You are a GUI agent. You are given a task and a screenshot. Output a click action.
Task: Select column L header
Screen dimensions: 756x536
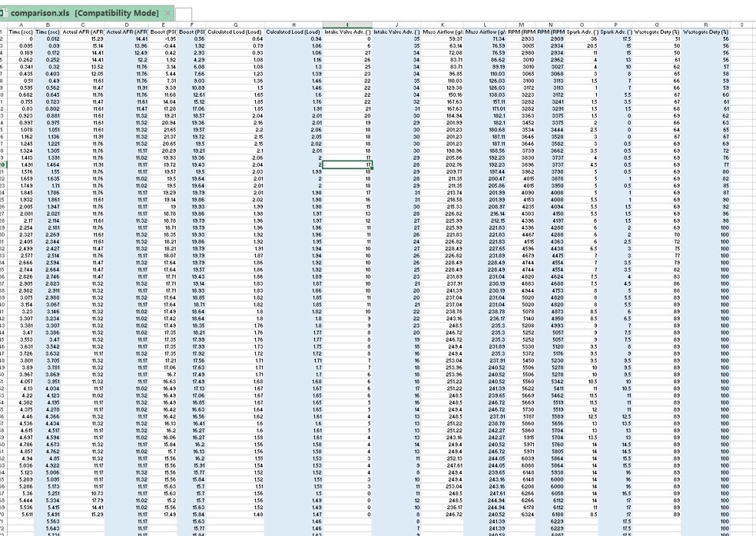(485, 24)
